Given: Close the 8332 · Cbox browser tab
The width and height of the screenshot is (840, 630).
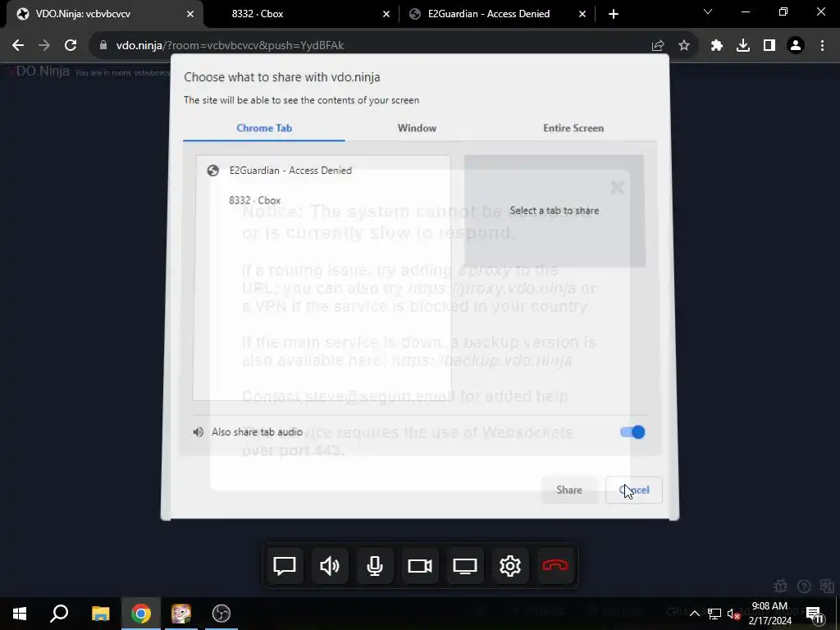Looking at the screenshot, I should [x=386, y=14].
